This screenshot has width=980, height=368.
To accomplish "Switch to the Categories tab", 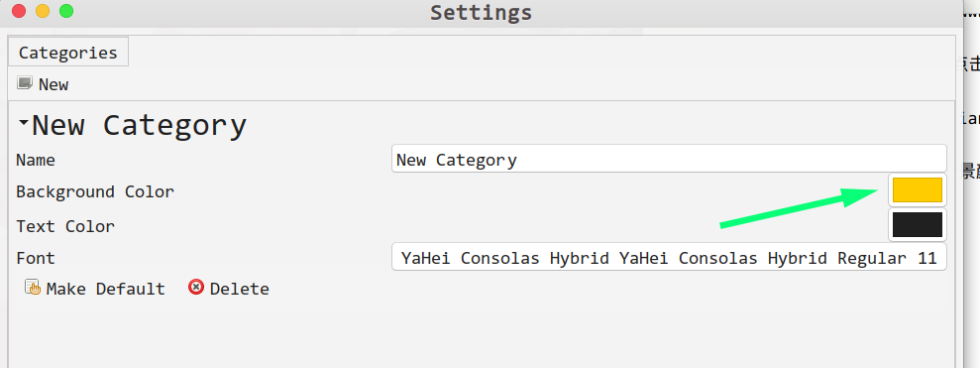I will click(68, 52).
